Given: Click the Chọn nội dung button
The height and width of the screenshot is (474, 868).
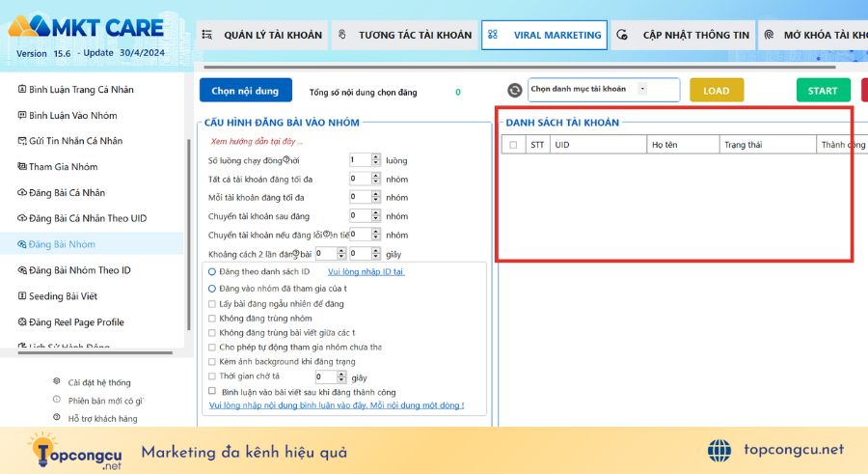Looking at the screenshot, I should (x=245, y=91).
